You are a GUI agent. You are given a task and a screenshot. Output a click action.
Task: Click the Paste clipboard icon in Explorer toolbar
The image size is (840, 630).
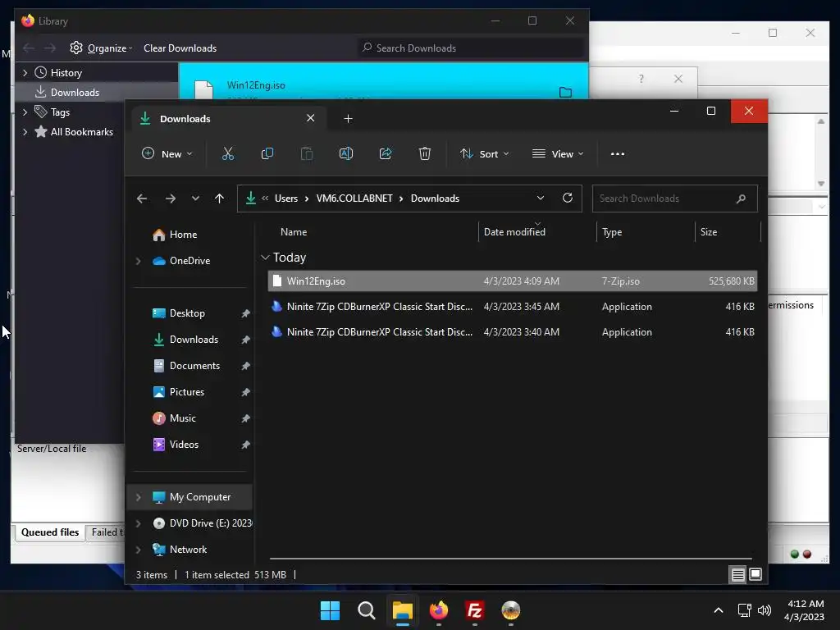pyautogui.click(x=307, y=153)
